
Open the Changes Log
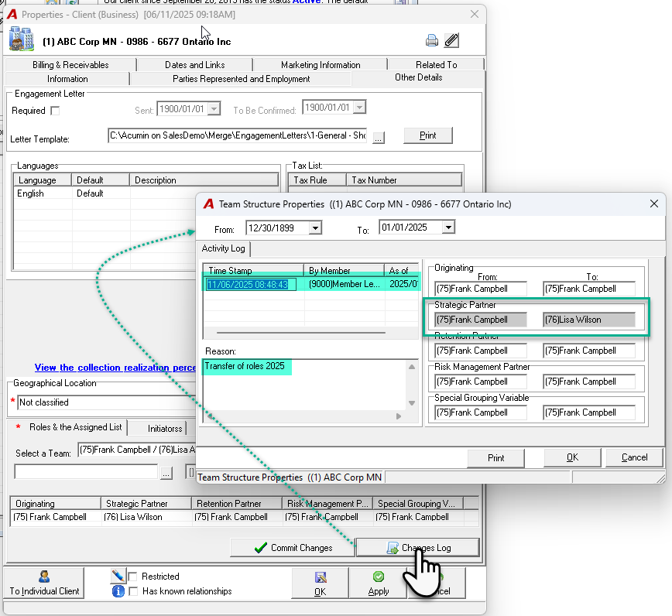coord(418,548)
